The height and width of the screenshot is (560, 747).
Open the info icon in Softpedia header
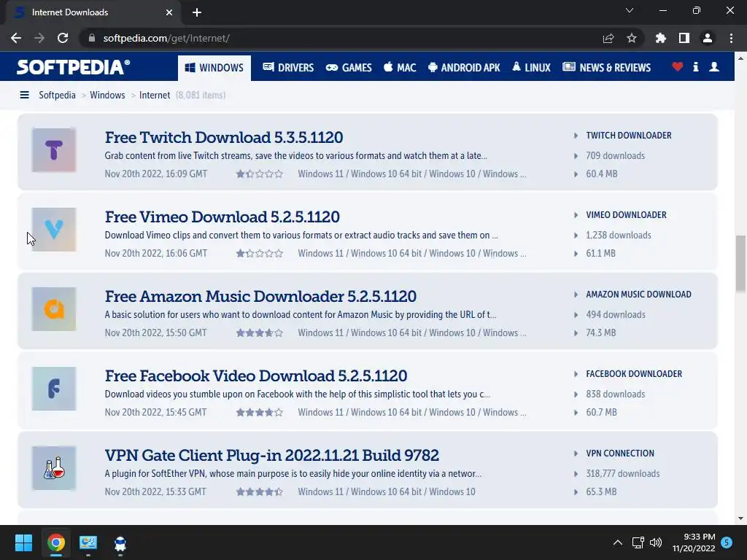[696, 67]
